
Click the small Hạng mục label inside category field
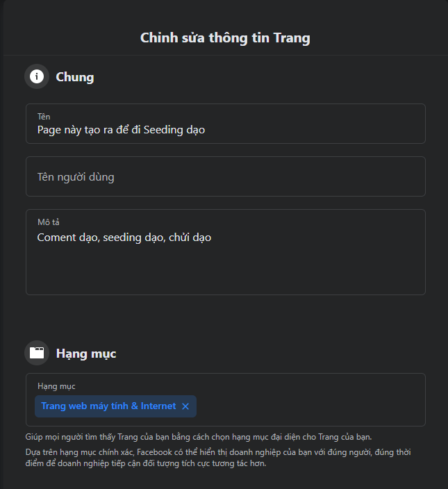(x=56, y=386)
